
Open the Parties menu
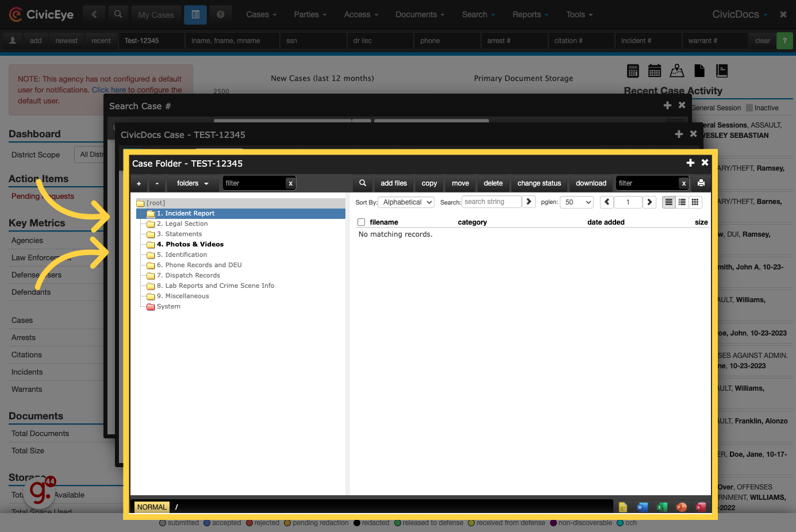310,14
